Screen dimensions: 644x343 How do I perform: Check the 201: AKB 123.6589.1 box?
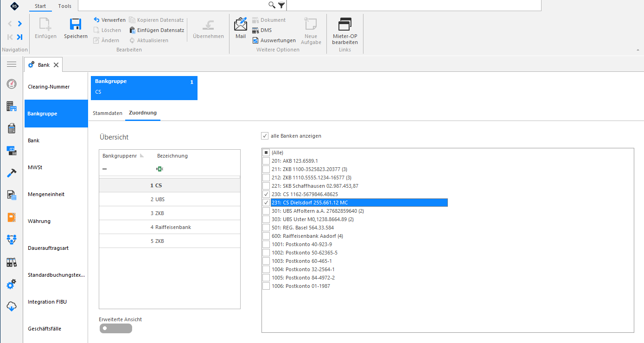tap(266, 161)
